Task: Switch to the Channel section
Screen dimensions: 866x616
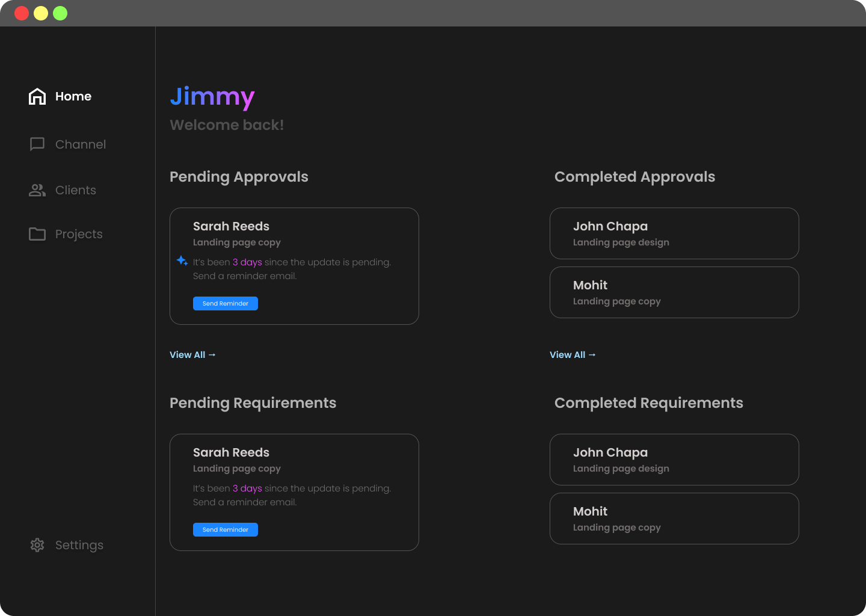Action: 80,144
